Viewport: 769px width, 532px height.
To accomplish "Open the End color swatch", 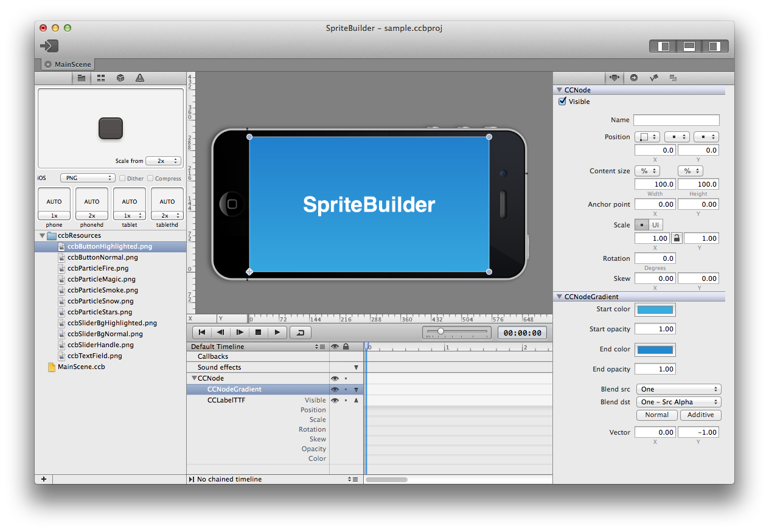I will [x=655, y=350].
